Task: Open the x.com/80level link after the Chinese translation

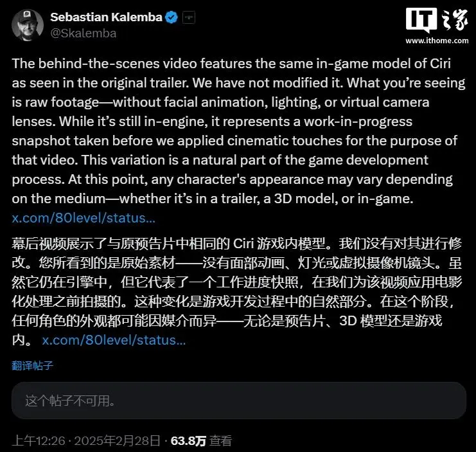Action: pyautogui.click(x=114, y=340)
